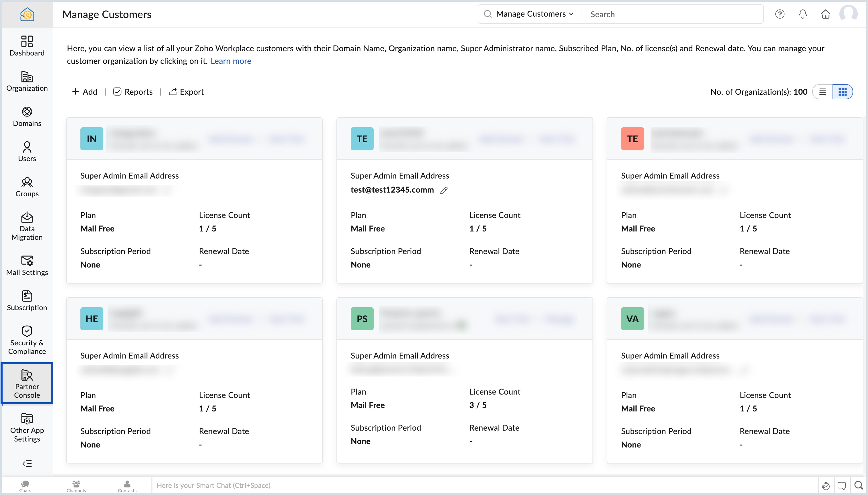Open the HE organization tile
Viewport: 868px width, 495px height.
[92, 318]
